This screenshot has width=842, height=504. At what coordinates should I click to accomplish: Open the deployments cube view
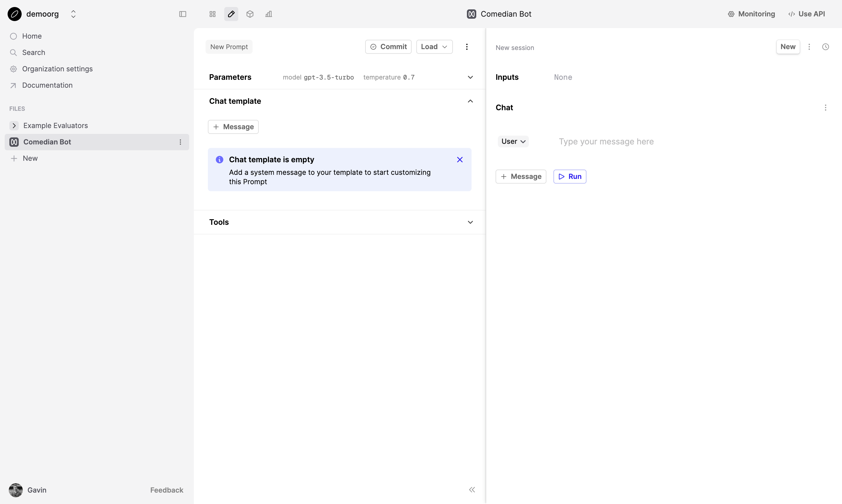pyautogui.click(x=250, y=14)
